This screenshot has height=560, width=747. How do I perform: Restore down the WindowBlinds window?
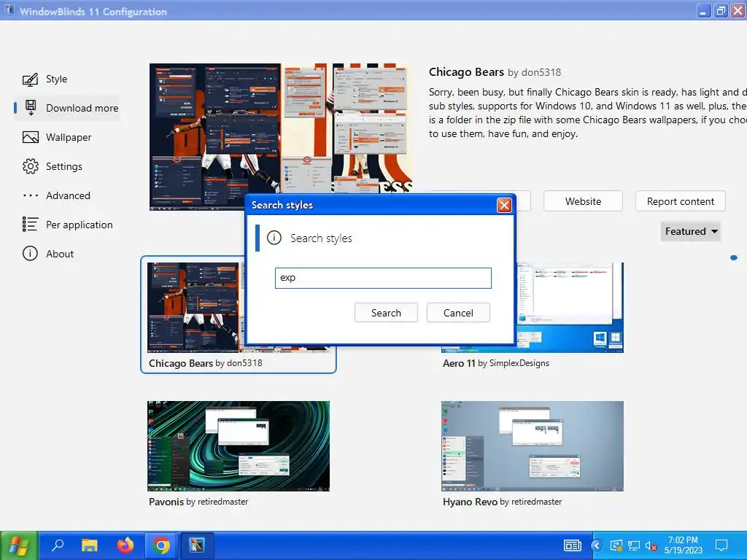721,10
